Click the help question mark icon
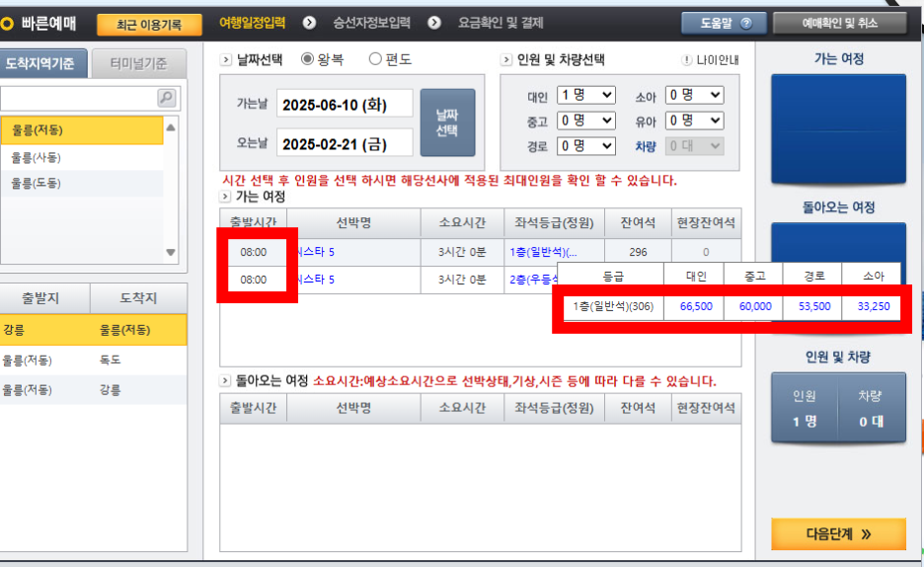This screenshot has width=924, height=567. point(746,23)
